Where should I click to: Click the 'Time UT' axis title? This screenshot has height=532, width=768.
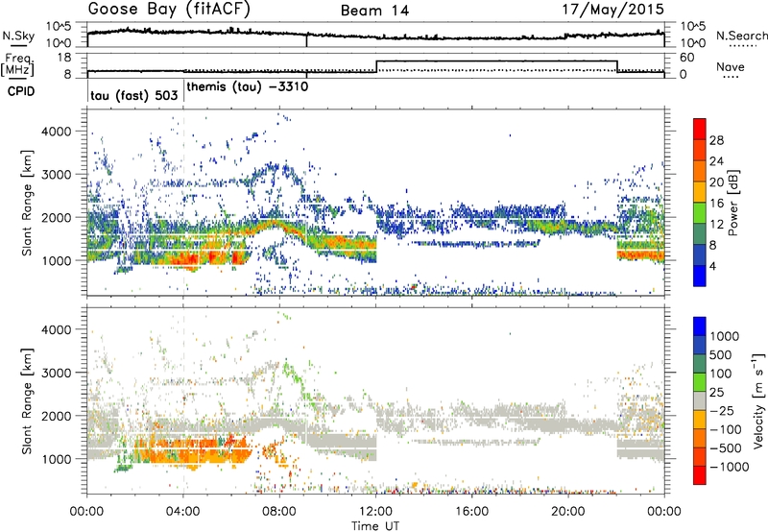pyautogui.click(x=375, y=526)
